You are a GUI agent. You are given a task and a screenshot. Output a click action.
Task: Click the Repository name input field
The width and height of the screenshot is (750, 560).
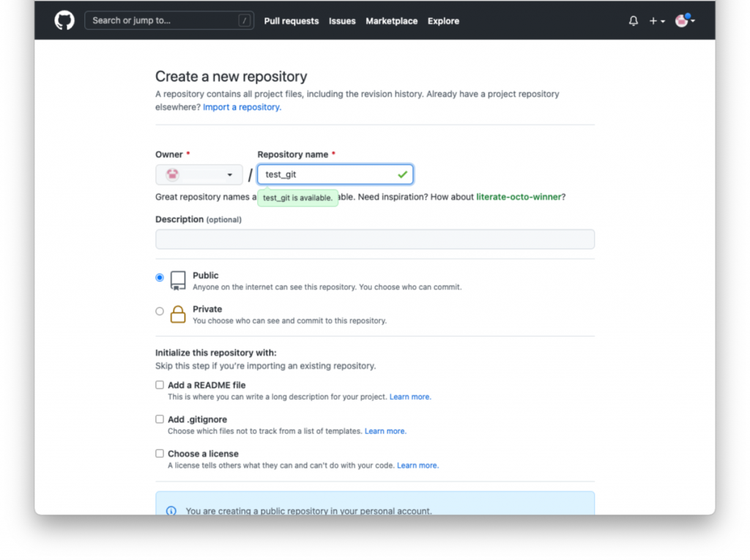(x=335, y=174)
